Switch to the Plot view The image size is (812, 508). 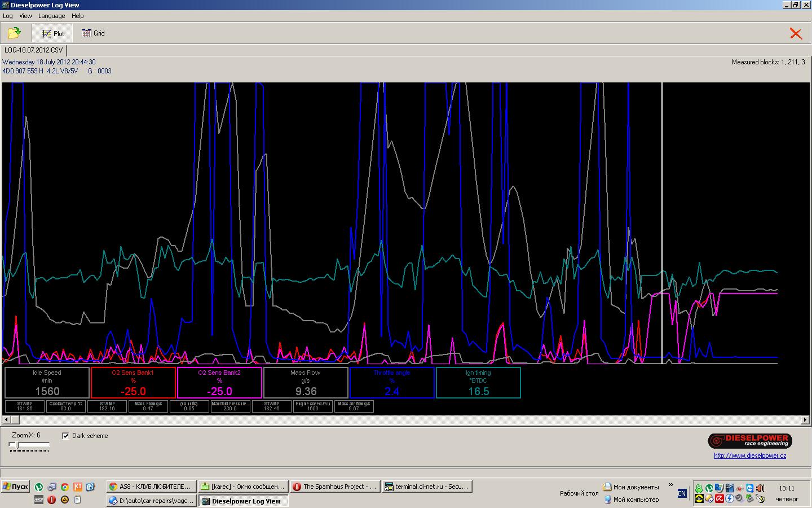[53, 33]
